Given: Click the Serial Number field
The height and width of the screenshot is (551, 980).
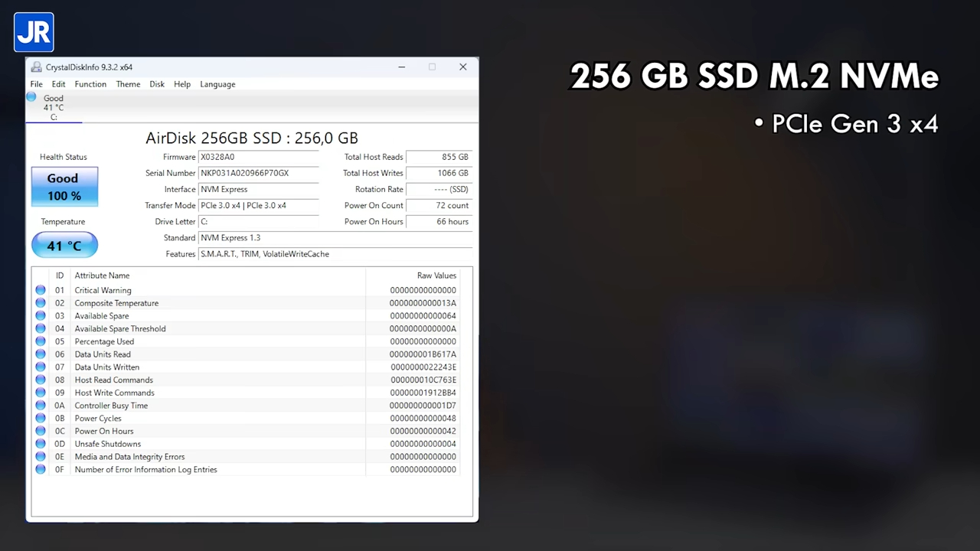Looking at the screenshot, I should 258,173.
